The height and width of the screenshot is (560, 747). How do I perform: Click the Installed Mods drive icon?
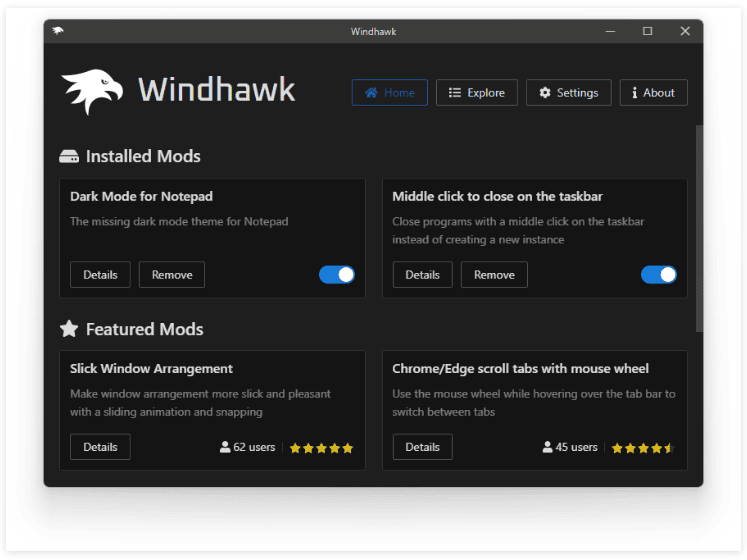(69, 156)
